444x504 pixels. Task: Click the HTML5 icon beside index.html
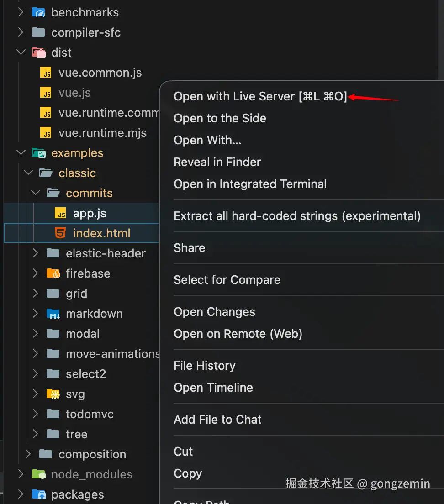coord(60,233)
